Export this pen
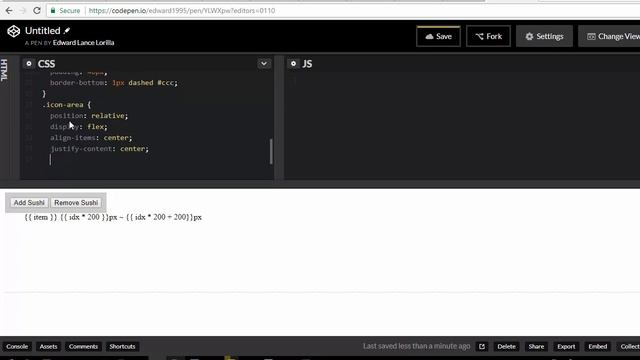 (x=566, y=347)
